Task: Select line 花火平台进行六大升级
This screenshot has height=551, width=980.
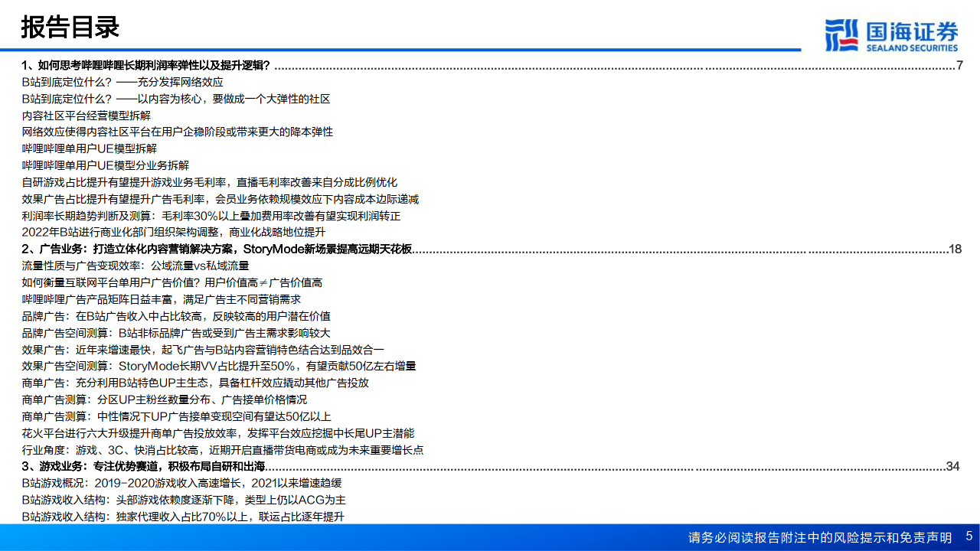Action: click(218, 433)
